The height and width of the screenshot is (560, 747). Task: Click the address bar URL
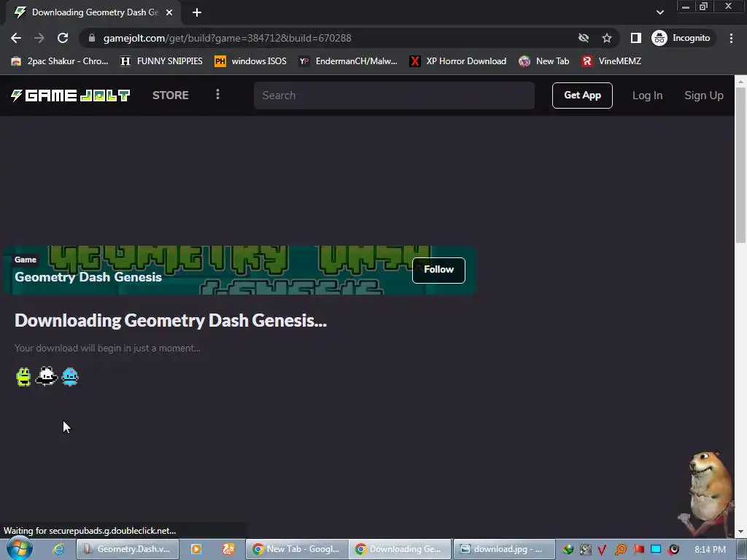tap(228, 38)
